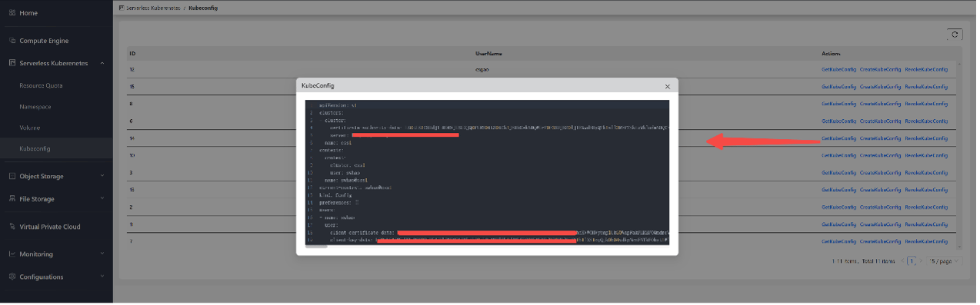
Task: Click the breadcrumb icon before Serverless Kubernetes
Action: coord(122,7)
